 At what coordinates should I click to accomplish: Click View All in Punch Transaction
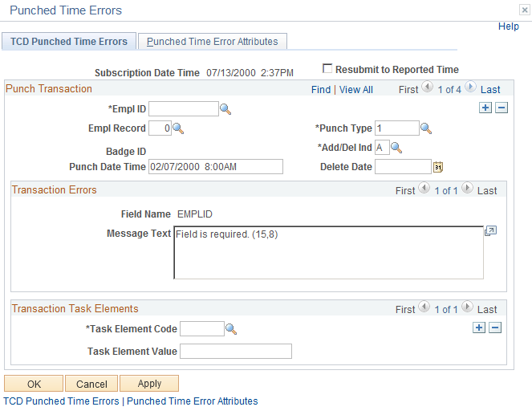356,90
